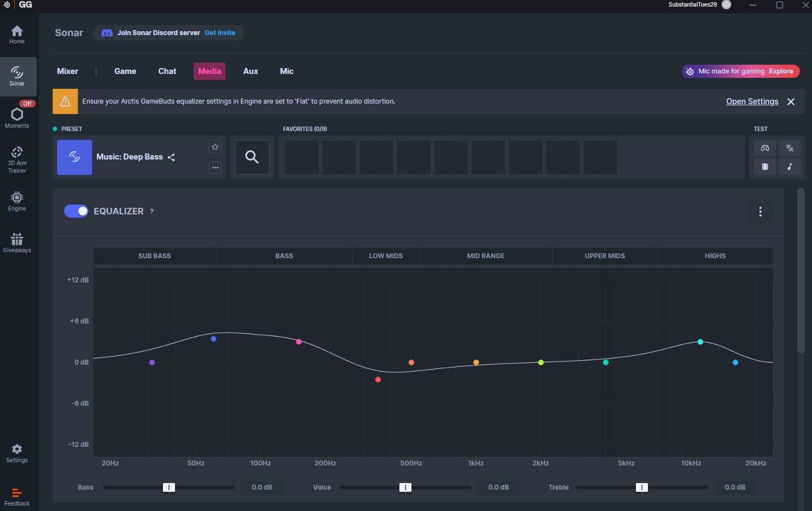Click the Bass slider handle
This screenshot has width=812, height=511.
click(169, 487)
